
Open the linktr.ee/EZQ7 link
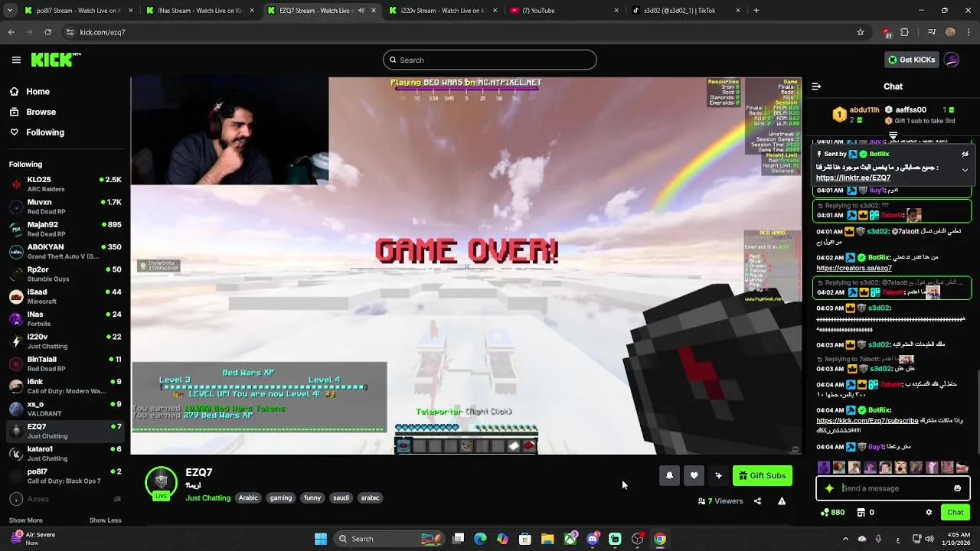click(853, 178)
